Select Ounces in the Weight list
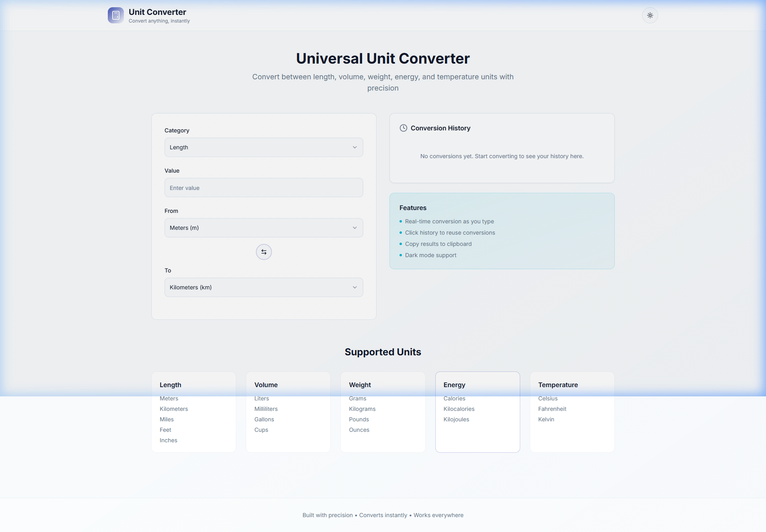 tap(359, 430)
